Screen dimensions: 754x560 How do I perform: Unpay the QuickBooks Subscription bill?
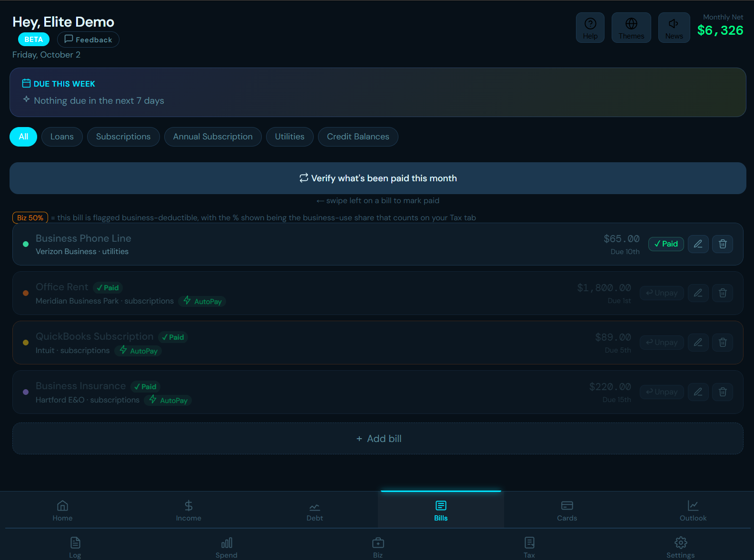pos(662,343)
